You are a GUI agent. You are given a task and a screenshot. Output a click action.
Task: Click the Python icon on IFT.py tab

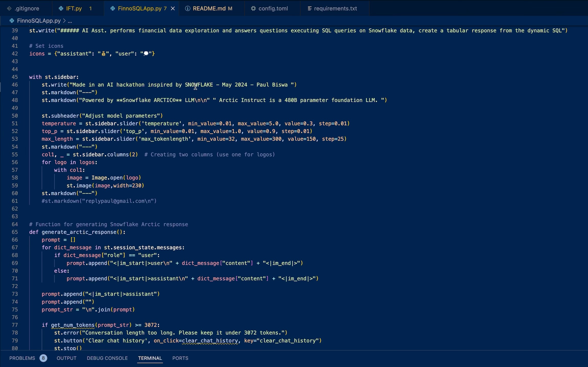coord(61,8)
